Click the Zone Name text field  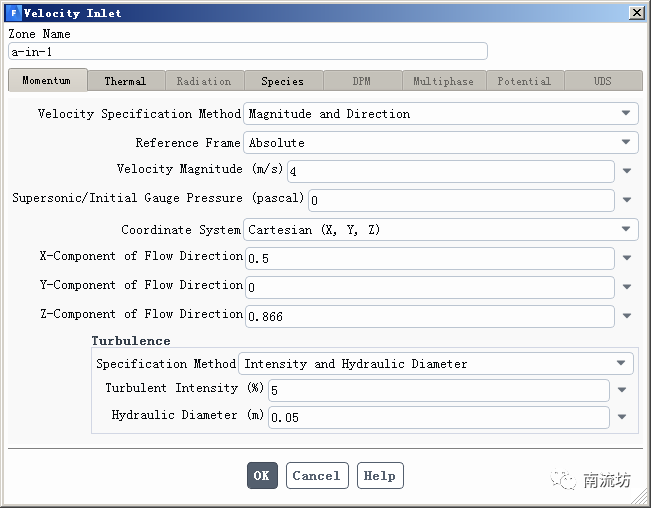point(247,51)
